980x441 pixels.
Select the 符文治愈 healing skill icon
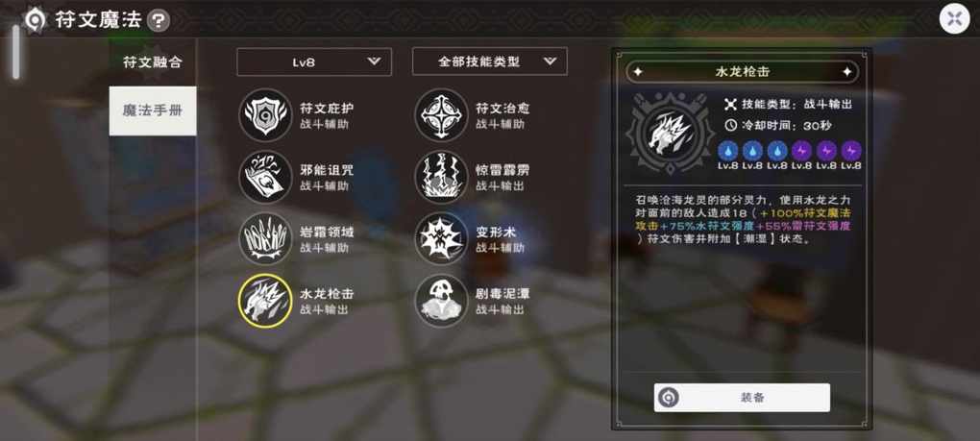441,115
